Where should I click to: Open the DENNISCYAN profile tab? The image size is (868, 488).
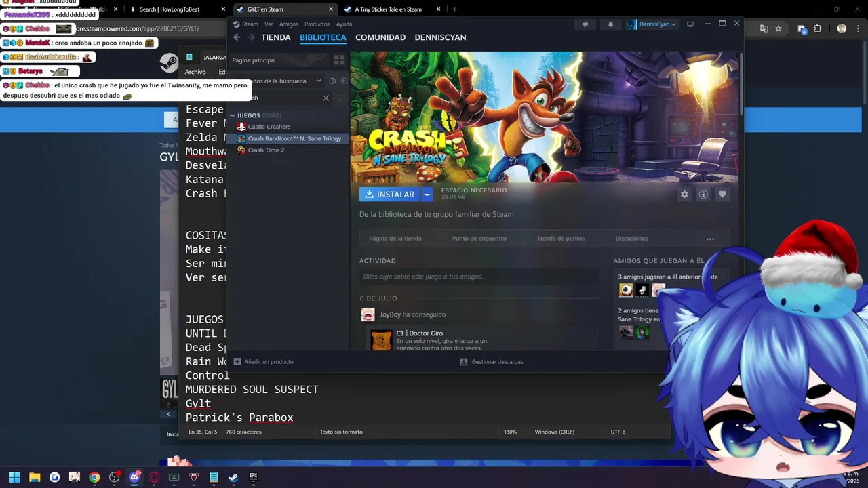[x=440, y=37]
